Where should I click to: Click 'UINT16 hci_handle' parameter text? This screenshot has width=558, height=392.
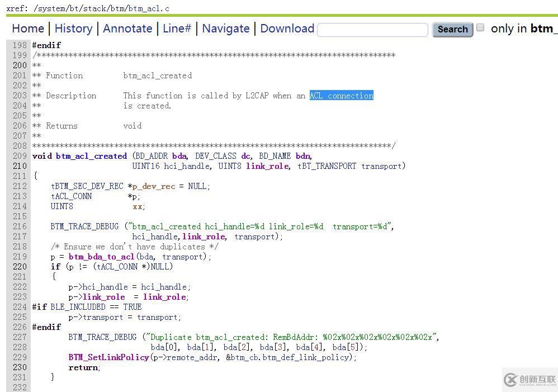click(x=172, y=166)
